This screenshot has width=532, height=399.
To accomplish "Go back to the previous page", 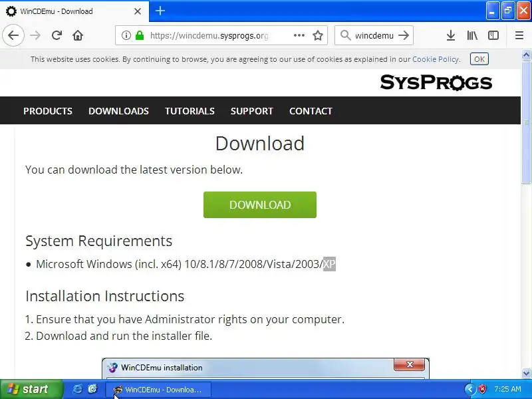I will 13,35.
